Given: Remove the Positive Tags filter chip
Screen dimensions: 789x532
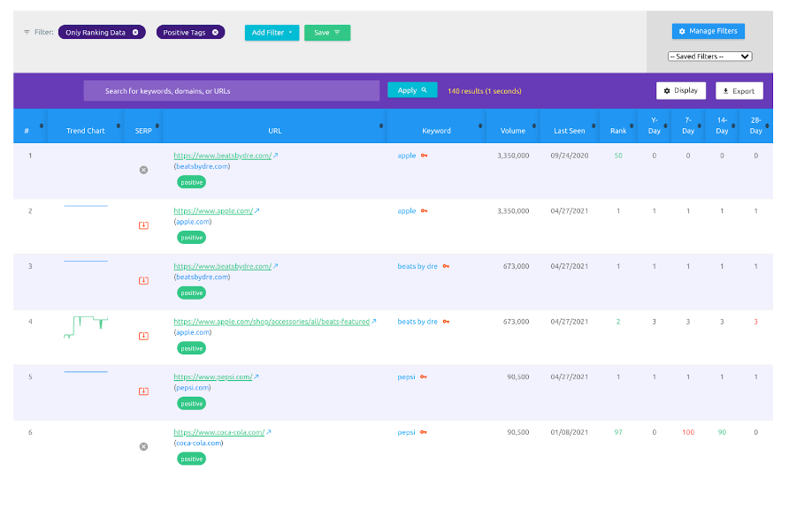Looking at the screenshot, I should tap(215, 33).
